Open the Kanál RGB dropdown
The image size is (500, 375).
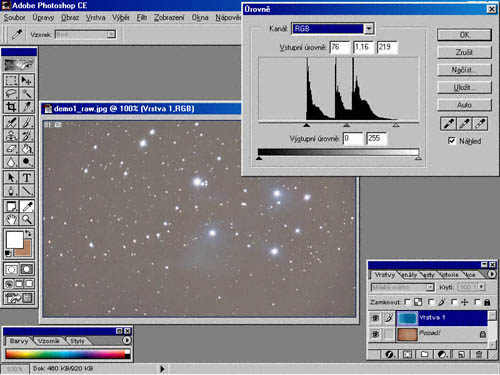tap(368, 29)
